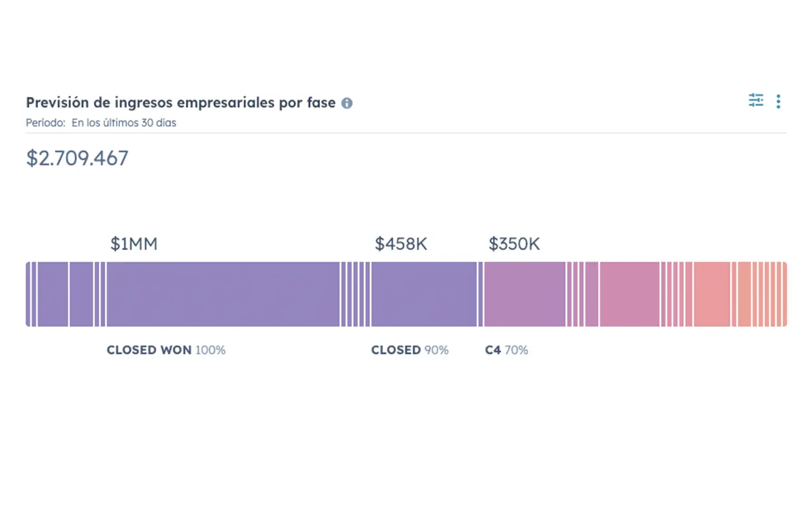Select the wide purple segment left of the $1MM block
The height and width of the screenshot is (516, 812).
[53, 294]
